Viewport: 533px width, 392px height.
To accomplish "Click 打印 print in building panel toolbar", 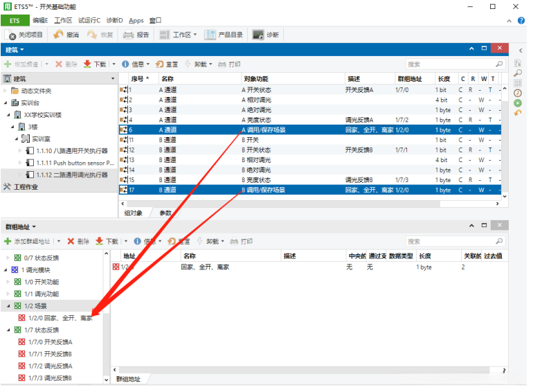I will coord(229,64).
